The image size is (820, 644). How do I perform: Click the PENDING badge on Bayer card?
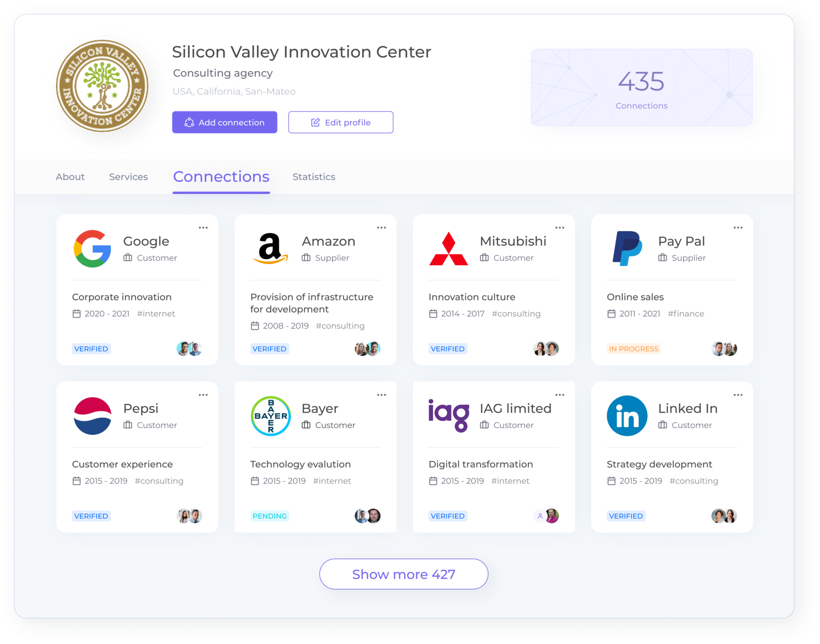(x=269, y=516)
